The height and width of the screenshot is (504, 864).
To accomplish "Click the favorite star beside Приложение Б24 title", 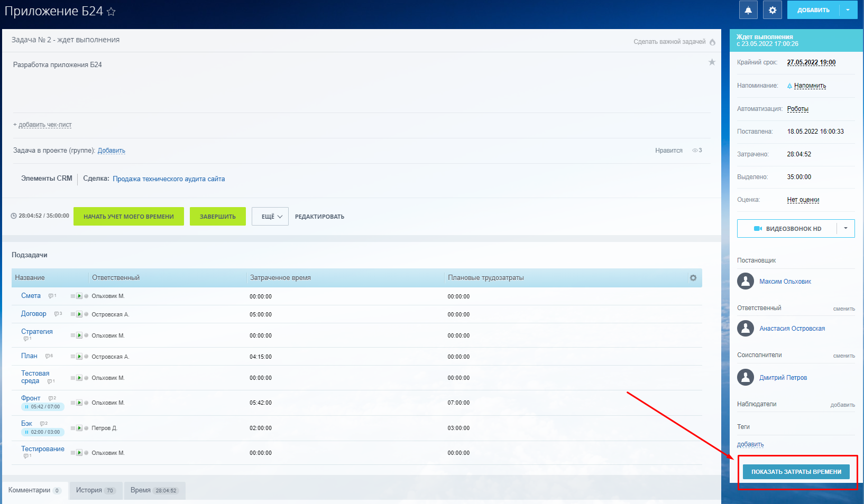I will [111, 12].
